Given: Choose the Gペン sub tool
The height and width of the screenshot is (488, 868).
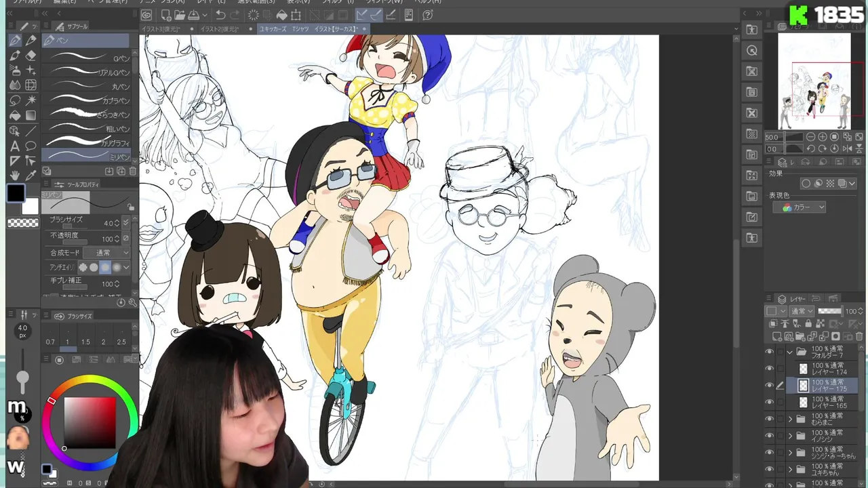Looking at the screenshot, I should point(87,58).
